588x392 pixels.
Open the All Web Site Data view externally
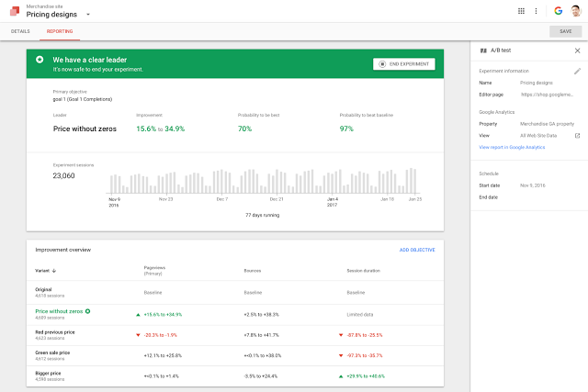click(577, 135)
